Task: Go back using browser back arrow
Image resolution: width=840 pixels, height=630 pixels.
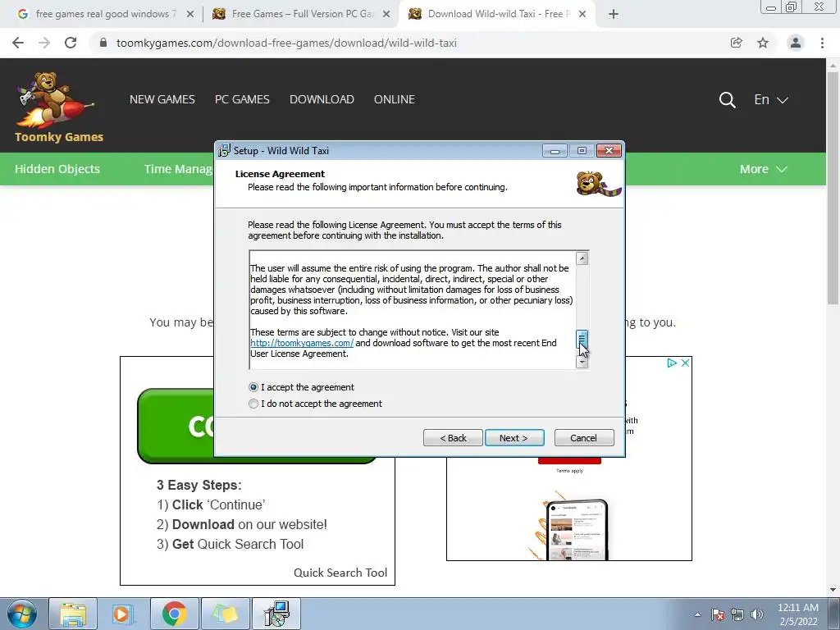Action: (x=18, y=43)
